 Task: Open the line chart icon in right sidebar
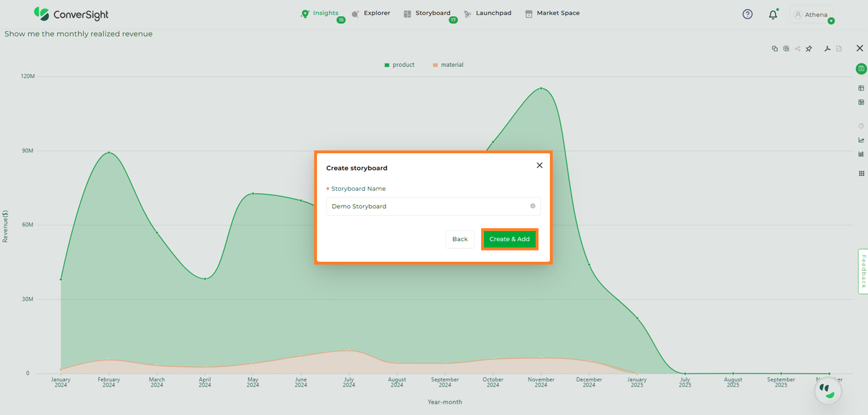861,140
